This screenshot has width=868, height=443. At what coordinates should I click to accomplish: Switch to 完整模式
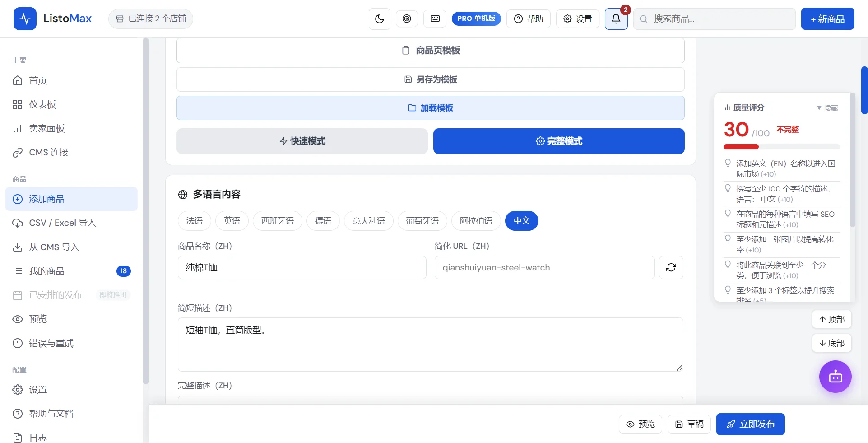(559, 141)
